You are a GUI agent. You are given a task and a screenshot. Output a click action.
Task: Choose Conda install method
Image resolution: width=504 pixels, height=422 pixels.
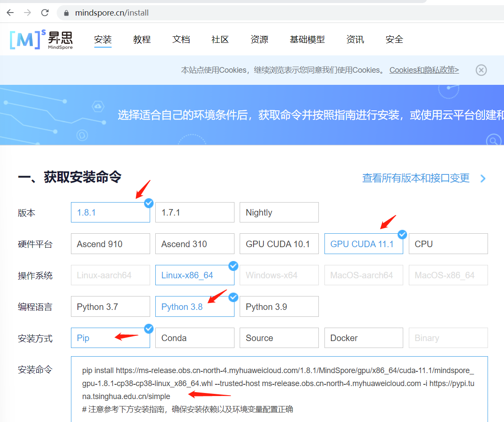[195, 338]
